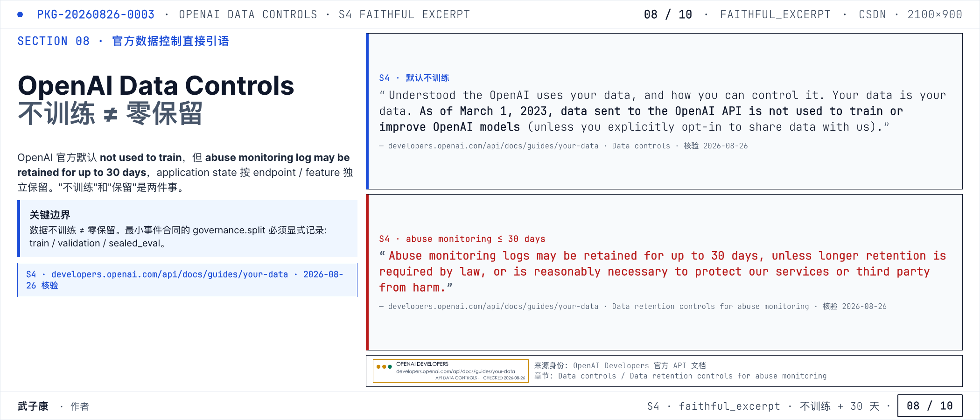Select the PKG-20260826-0003 package ID
Viewport: 980px width, 420px height.
(96, 14)
